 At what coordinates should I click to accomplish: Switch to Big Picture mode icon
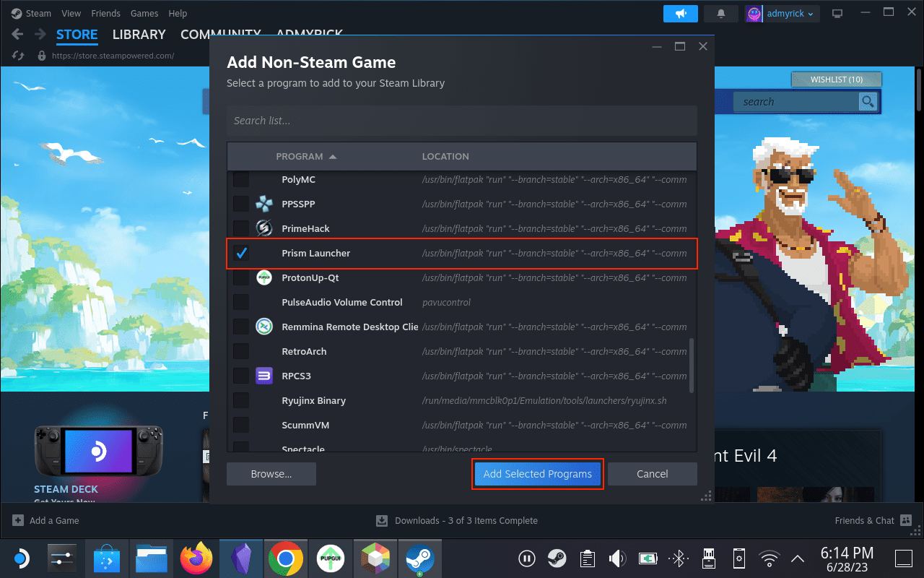837,13
